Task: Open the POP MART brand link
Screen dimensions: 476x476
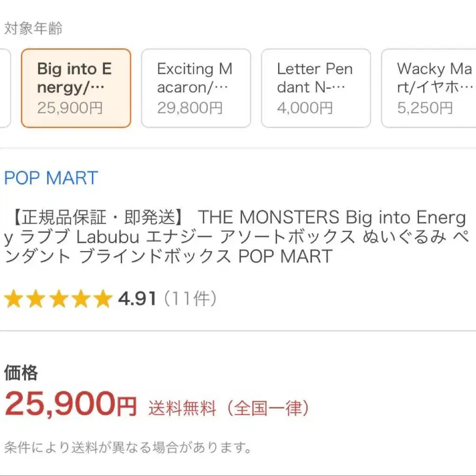Action: tap(51, 178)
